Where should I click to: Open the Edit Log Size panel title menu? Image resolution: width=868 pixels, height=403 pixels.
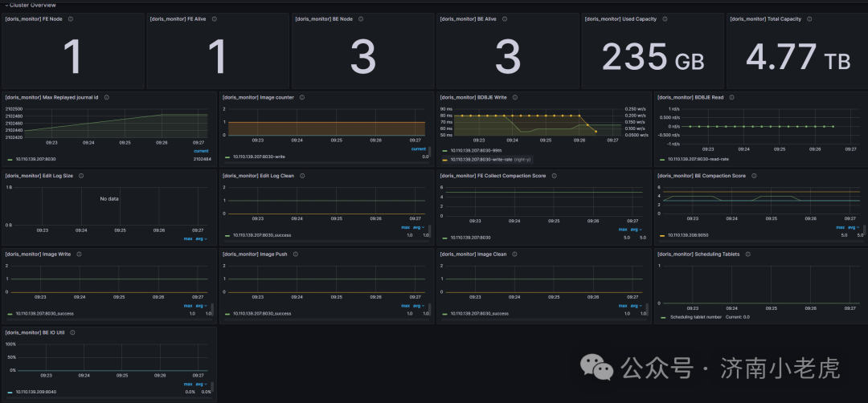[39, 176]
